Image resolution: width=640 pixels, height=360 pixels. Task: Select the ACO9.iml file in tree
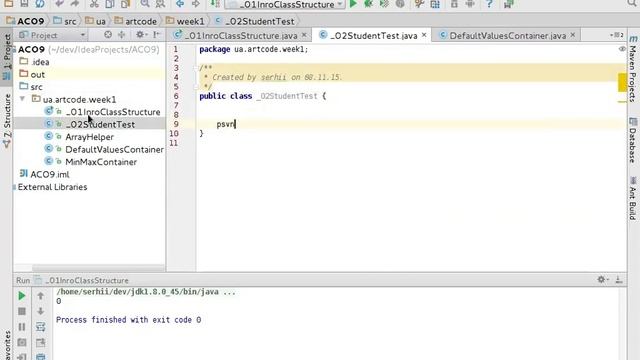coord(49,174)
